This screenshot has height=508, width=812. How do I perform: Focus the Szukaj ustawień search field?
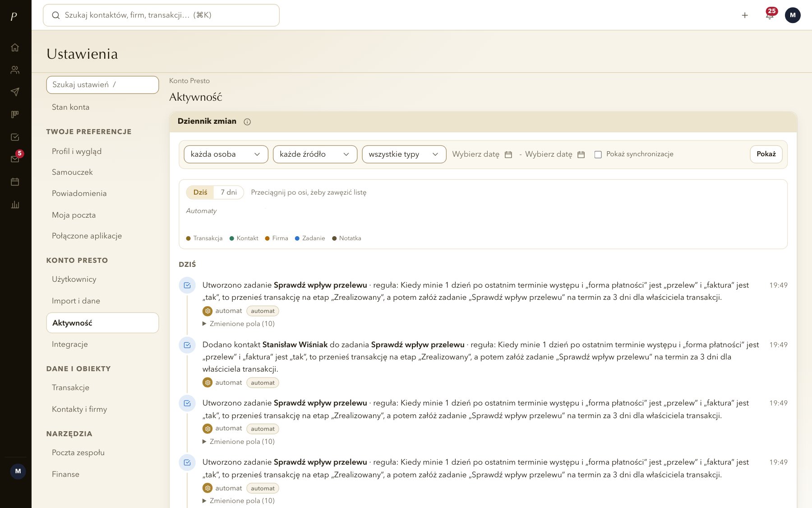coord(102,85)
